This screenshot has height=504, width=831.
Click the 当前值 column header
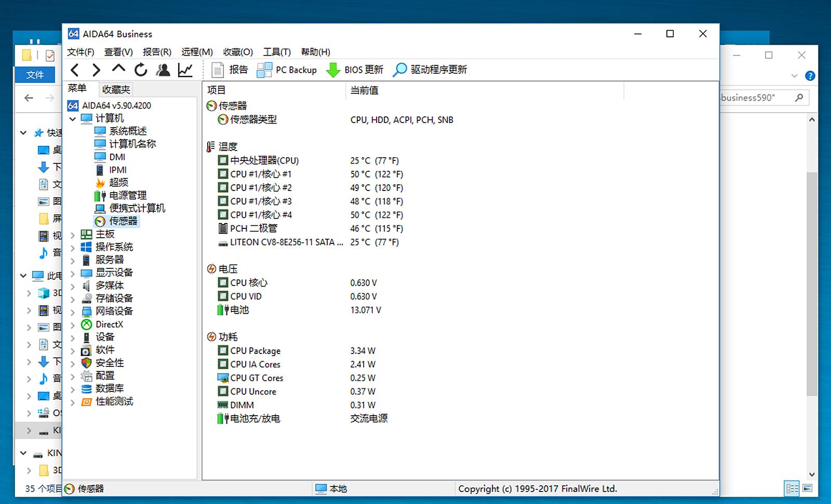pyautogui.click(x=485, y=90)
